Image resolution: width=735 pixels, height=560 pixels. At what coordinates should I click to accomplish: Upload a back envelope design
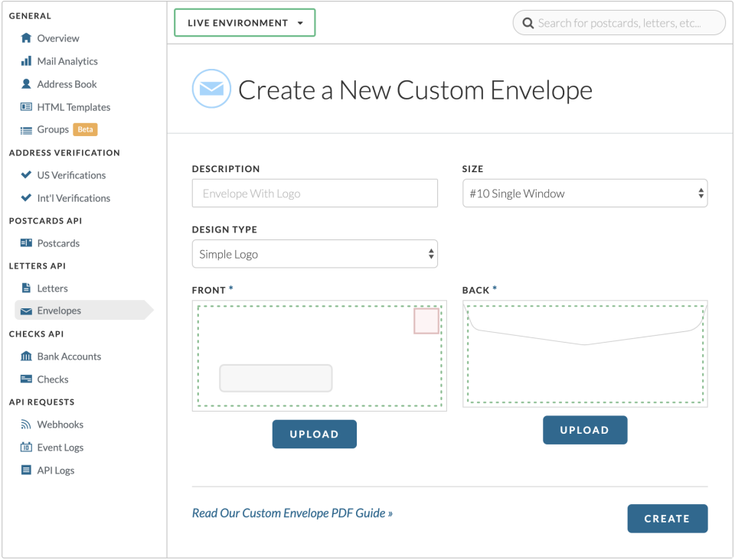pyautogui.click(x=584, y=430)
